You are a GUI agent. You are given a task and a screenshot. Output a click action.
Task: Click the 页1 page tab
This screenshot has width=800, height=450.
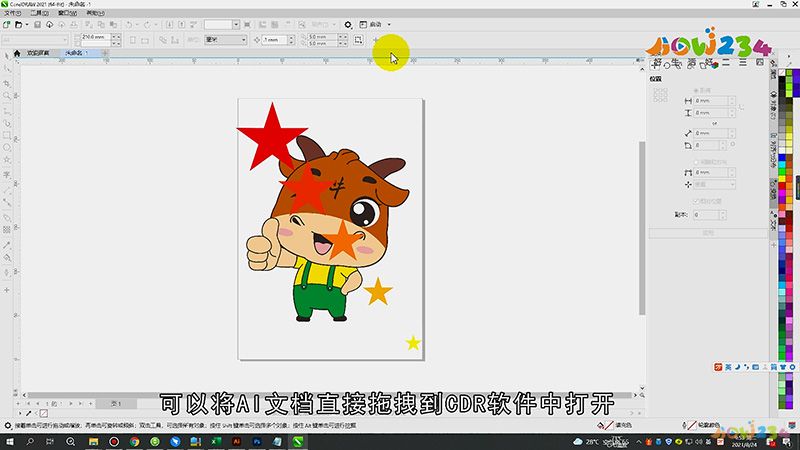[x=116, y=404]
